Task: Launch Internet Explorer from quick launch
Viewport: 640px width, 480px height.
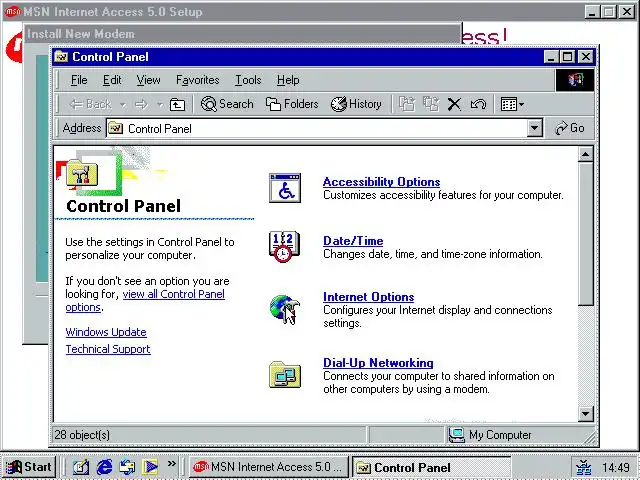Action: point(104,467)
